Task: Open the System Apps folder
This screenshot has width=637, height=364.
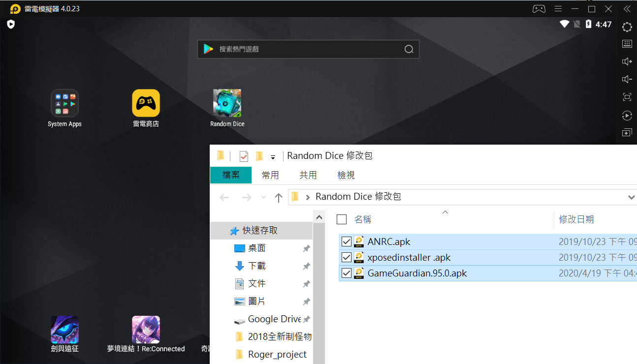Action: [x=64, y=103]
